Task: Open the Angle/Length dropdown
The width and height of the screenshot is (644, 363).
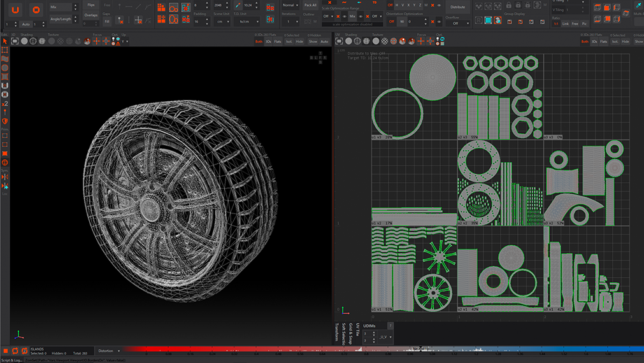Action: pyautogui.click(x=63, y=19)
